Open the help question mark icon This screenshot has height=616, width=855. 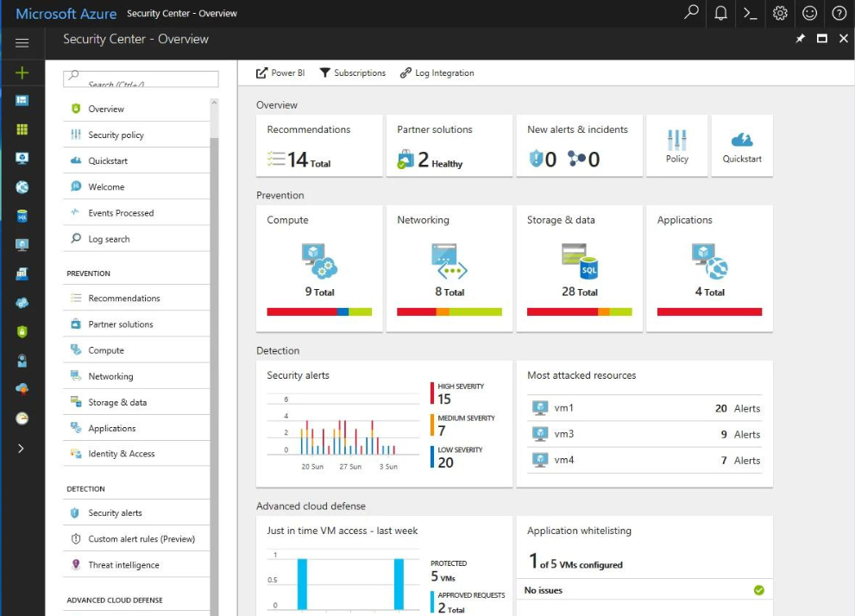tap(839, 13)
